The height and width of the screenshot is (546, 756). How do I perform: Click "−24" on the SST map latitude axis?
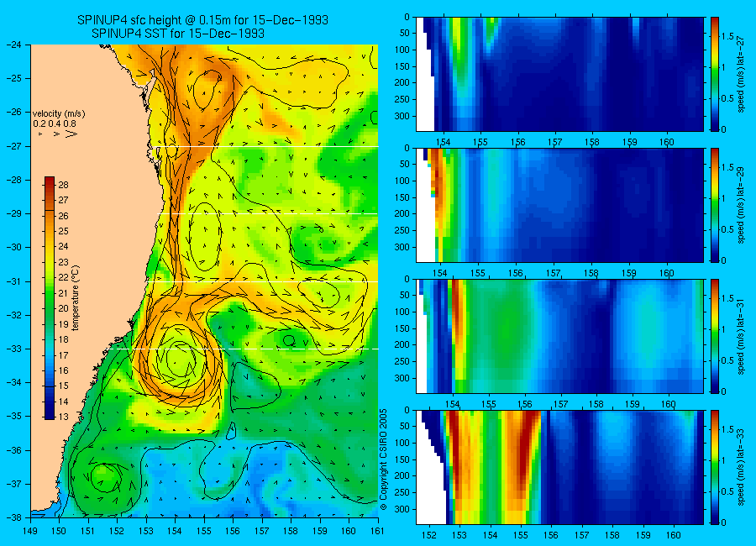click(13, 45)
